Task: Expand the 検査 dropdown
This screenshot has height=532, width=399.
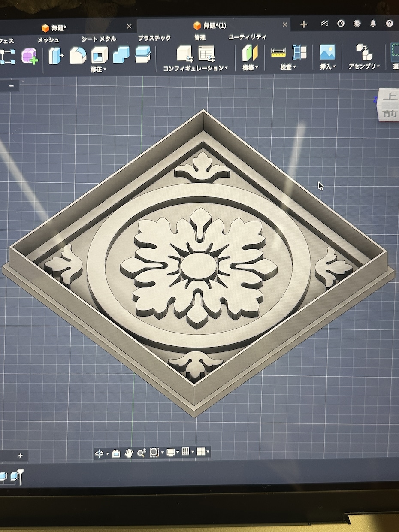Action: [x=288, y=67]
